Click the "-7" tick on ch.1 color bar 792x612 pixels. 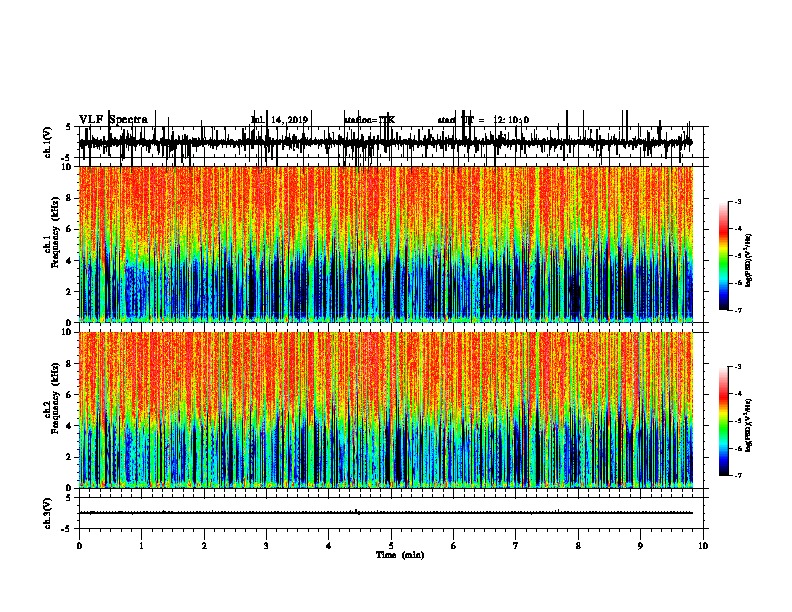point(737,310)
